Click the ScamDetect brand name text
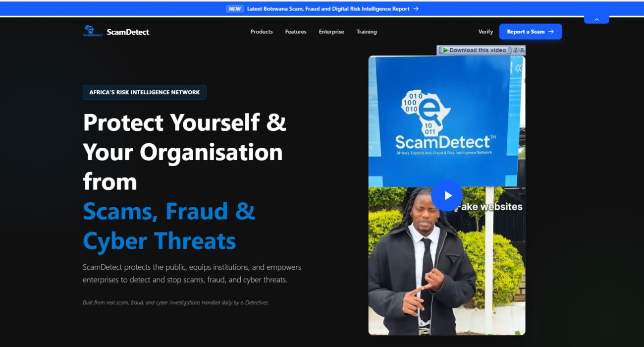This screenshot has width=644, height=347. pos(128,32)
